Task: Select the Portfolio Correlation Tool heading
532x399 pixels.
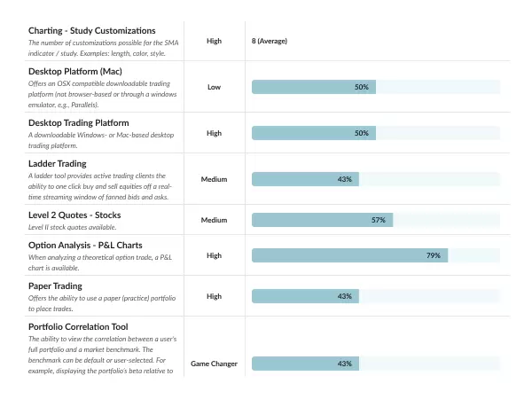Action: (x=84, y=327)
